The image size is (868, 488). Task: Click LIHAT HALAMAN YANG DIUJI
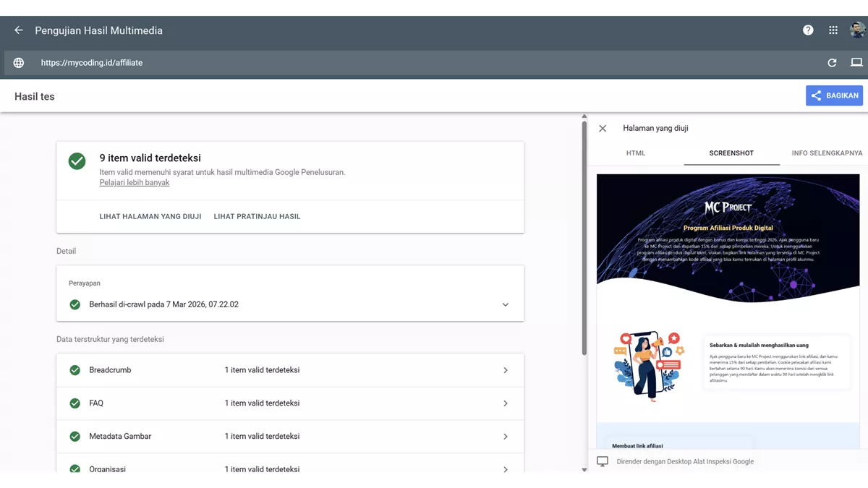[x=150, y=216]
